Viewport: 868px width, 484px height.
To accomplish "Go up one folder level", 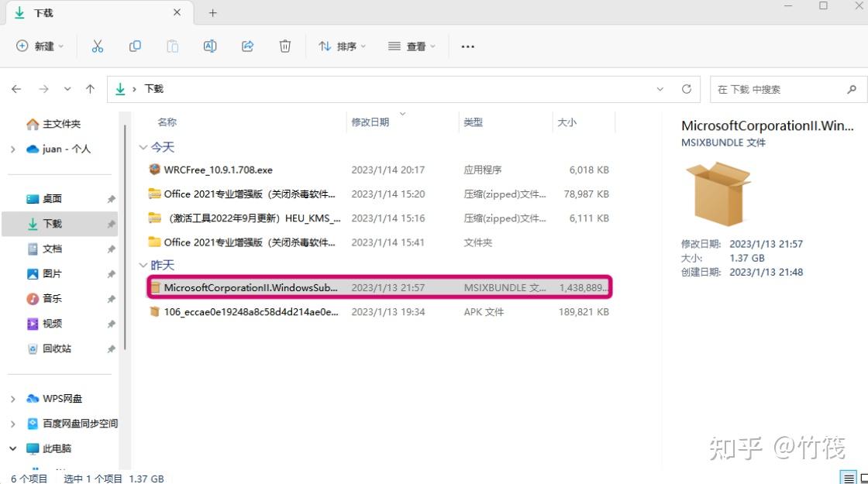I will [x=90, y=89].
